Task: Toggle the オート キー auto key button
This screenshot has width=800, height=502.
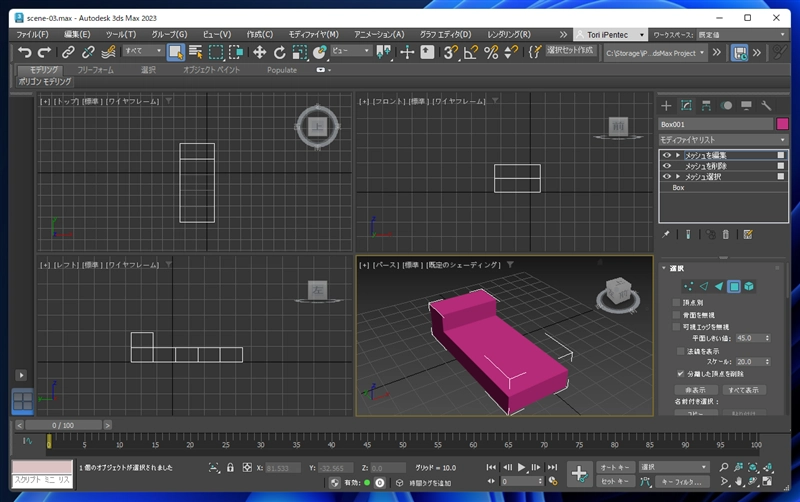Action: click(615, 467)
